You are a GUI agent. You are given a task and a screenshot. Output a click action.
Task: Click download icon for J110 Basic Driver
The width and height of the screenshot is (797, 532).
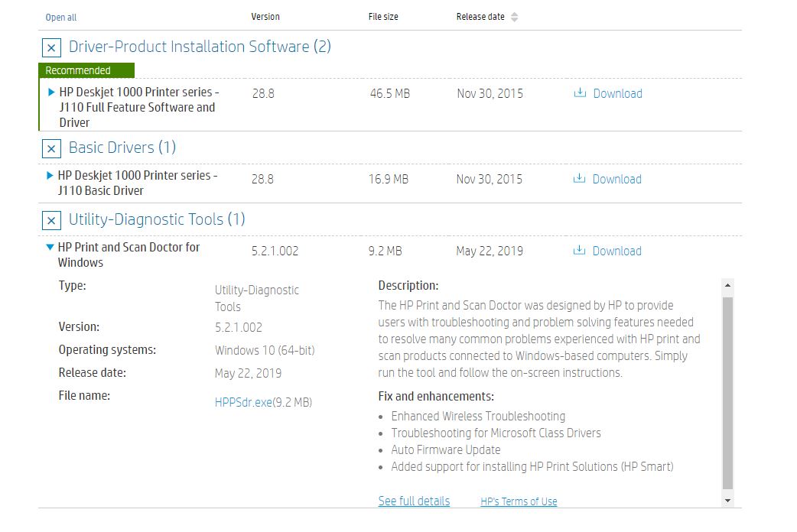580,179
